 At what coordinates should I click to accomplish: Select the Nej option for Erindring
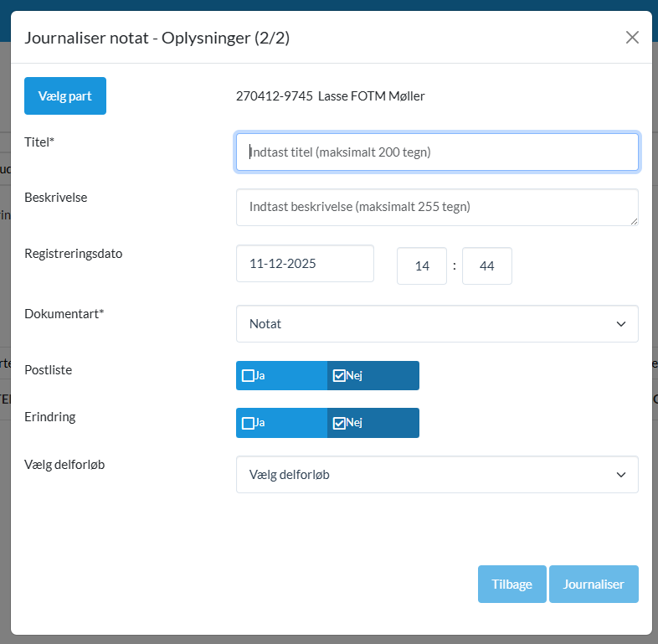[x=339, y=423]
